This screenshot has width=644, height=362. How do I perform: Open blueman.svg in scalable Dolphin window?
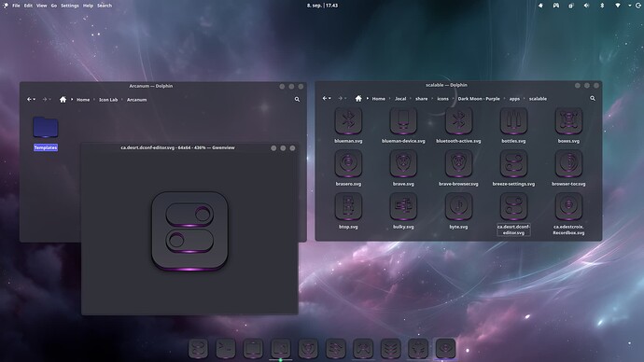tap(348, 121)
